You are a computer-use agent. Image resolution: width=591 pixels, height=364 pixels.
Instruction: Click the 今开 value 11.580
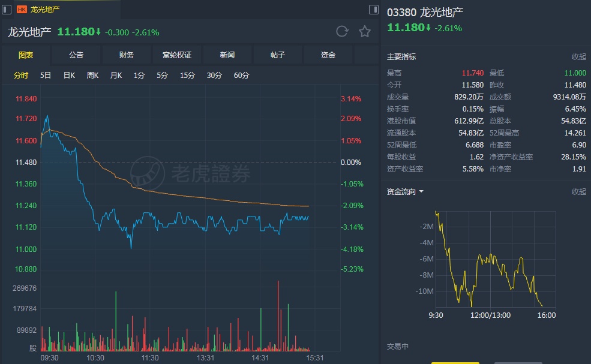pyautogui.click(x=473, y=85)
